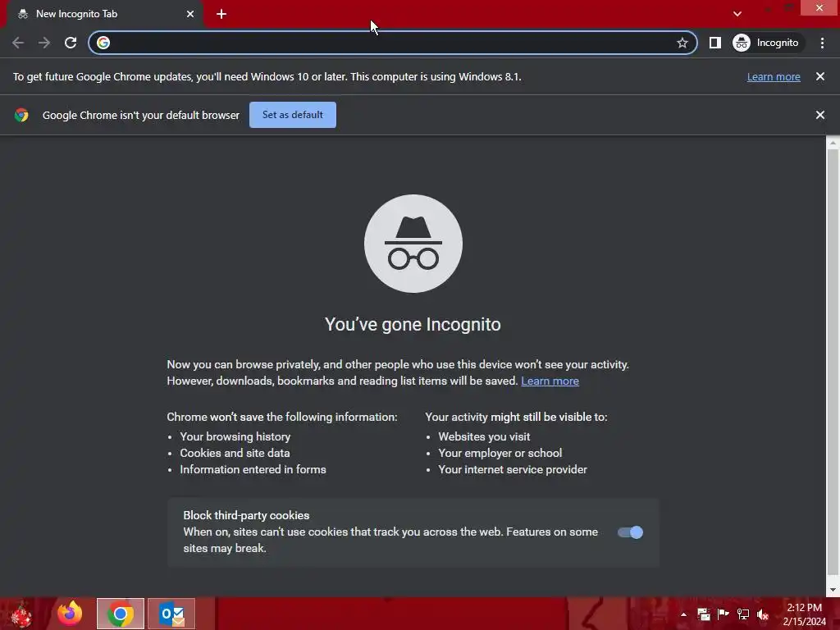Image resolution: width=840 pixels, height=630 pixels.
Task: Toggle Block third-party cookies switch
Action: coord(630,532)
